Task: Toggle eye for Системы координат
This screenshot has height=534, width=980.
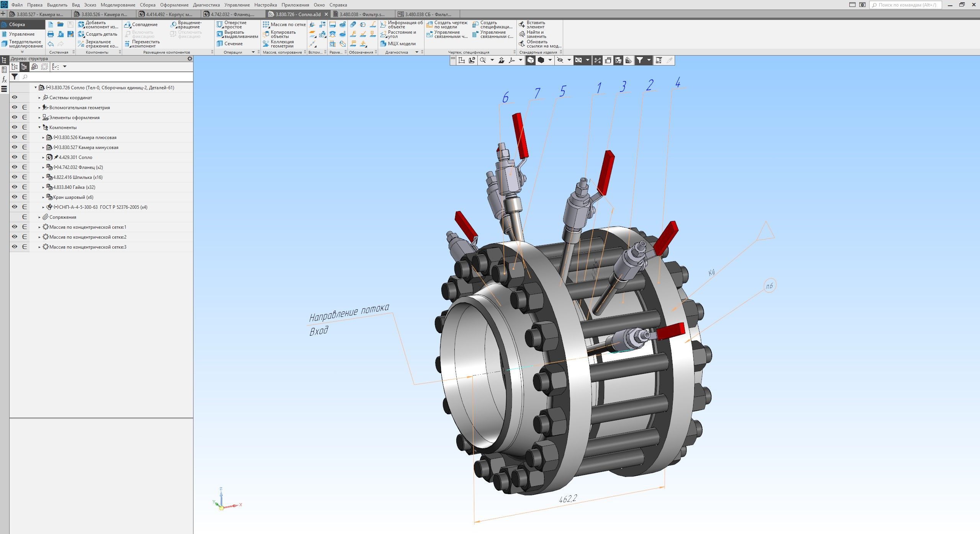Action: tap(15, 97)
